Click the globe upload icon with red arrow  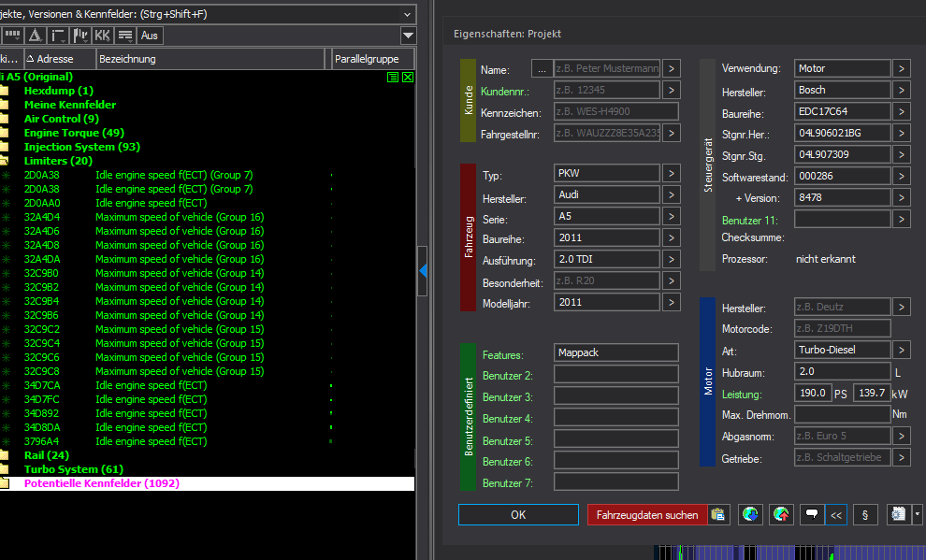[x=781, y=514]
